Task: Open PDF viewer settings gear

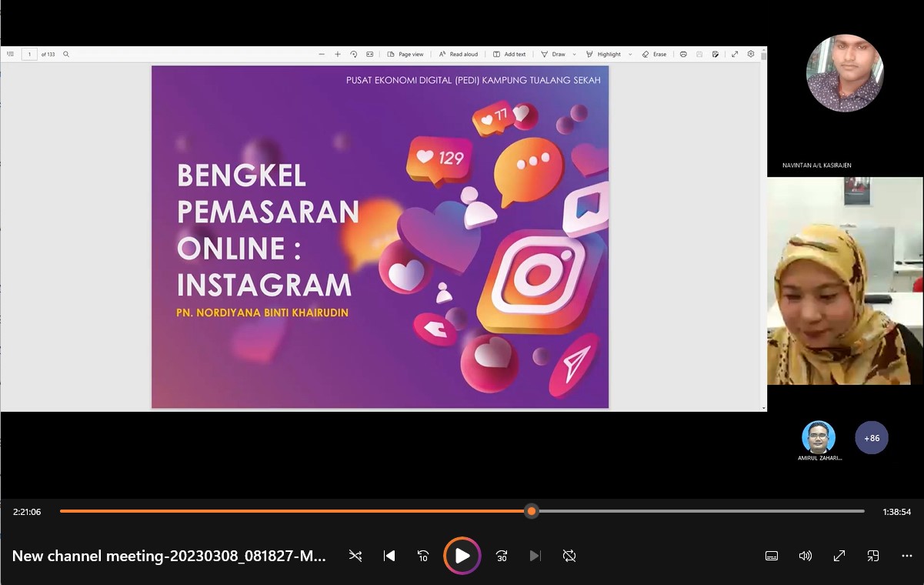Action: (751, 54)
